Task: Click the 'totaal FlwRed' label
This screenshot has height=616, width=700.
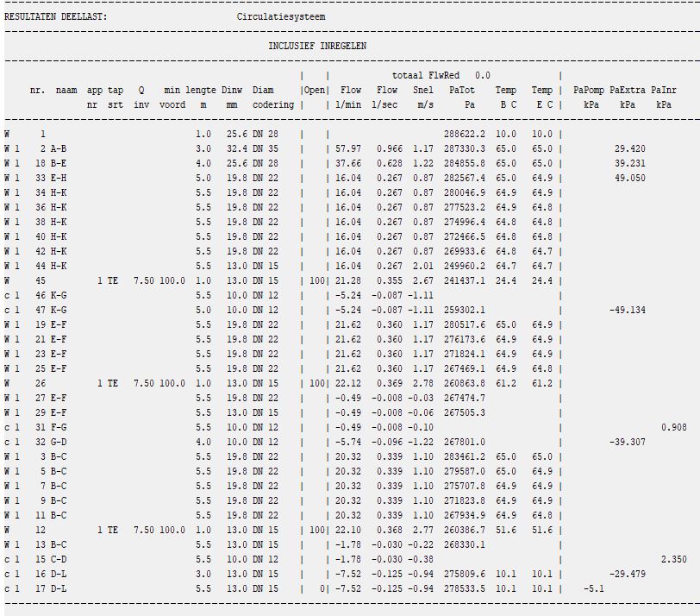Action: pyautogui.click(x=426, y=76)
